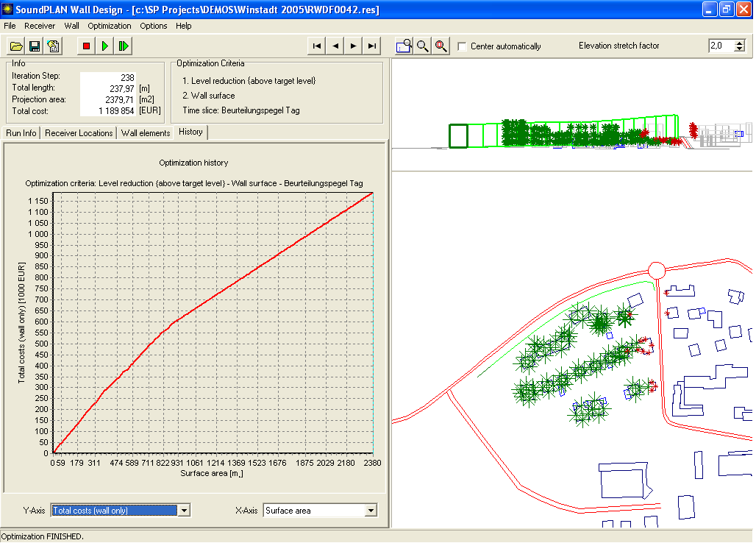Jump to last iteration step
Screen dimensions: 756x543
pyautogui.click(x=371, y=46)
